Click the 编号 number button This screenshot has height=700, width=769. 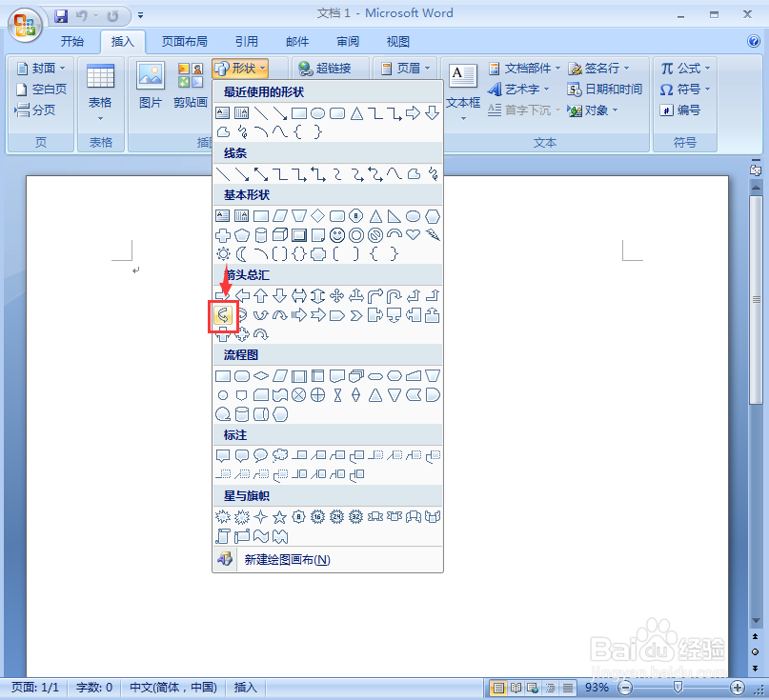680,110
